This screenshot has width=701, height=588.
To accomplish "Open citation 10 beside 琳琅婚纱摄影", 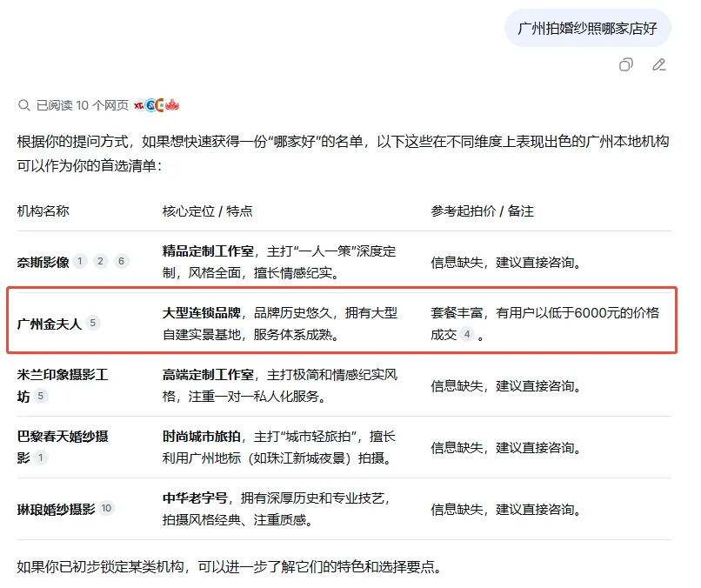I will pos(106,507).
